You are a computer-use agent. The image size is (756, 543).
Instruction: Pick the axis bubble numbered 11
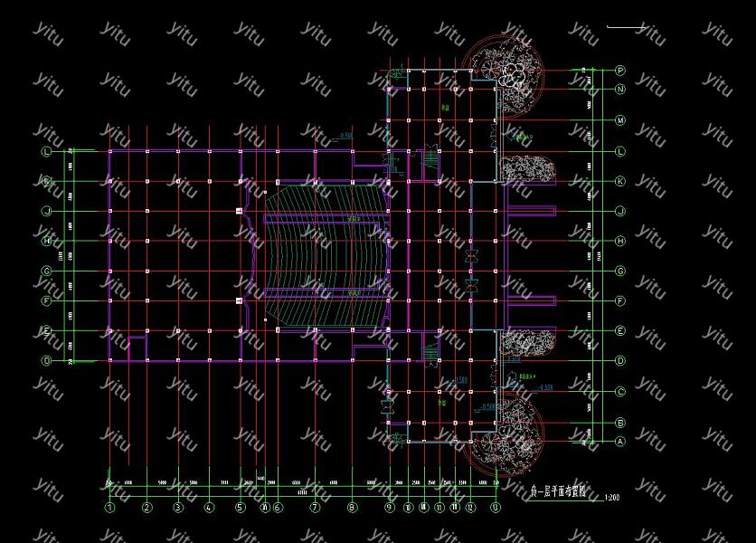[439, 508]
